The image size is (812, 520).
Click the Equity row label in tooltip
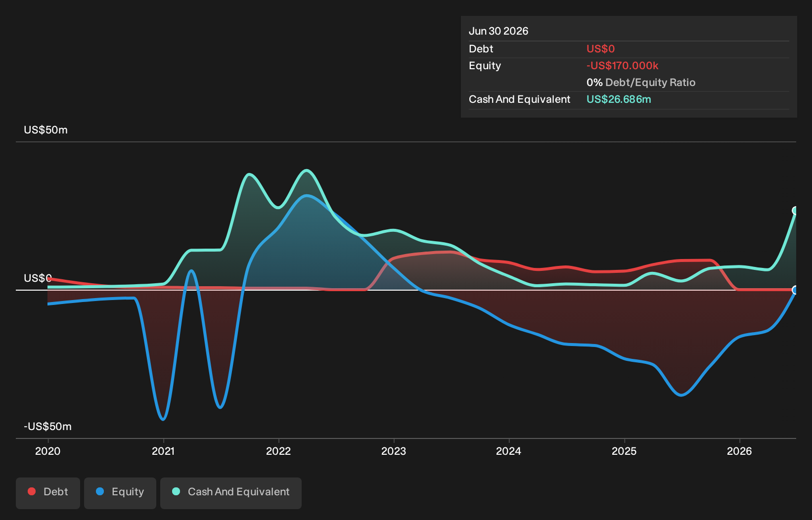pyautogui.click(x=485, y=66)
